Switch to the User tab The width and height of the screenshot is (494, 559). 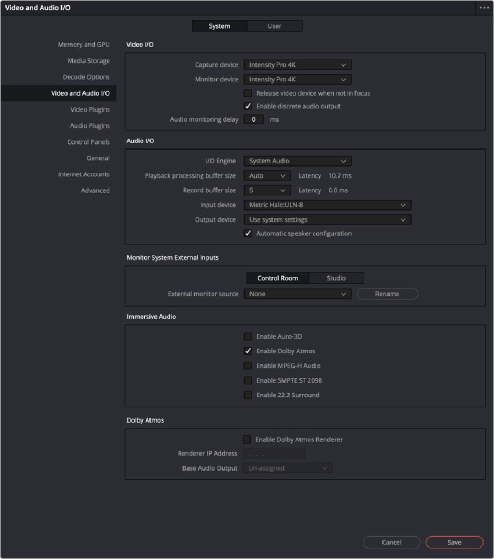point(274,26)
